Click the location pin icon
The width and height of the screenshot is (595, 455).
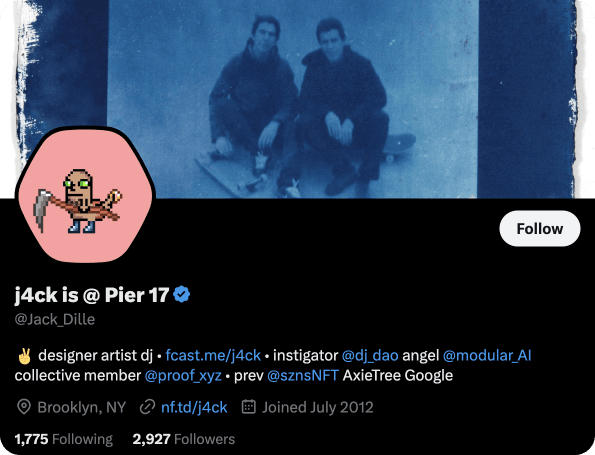tap(24, 407)
